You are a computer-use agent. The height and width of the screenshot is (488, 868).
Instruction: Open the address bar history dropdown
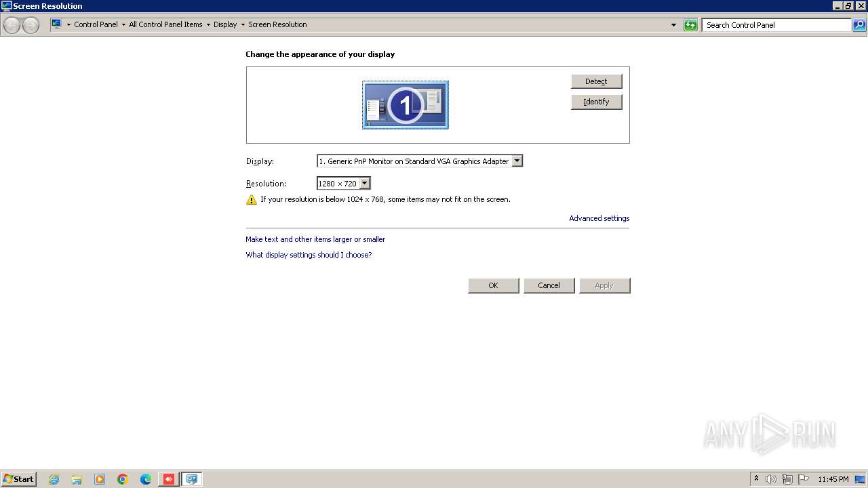click(673, 25)
